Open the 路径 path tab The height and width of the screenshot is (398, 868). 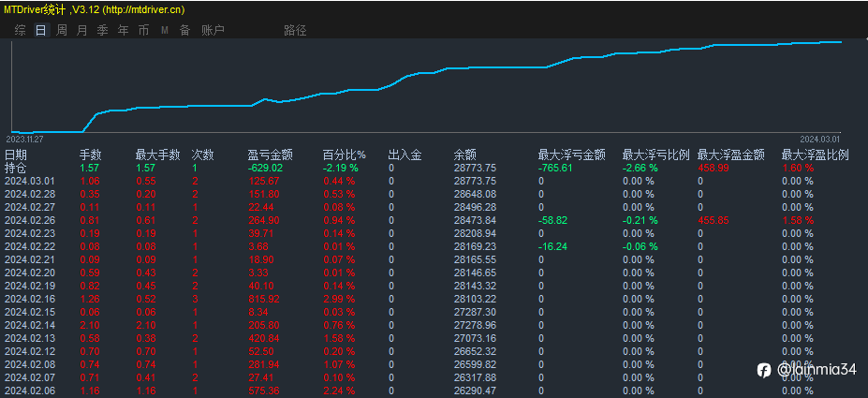coord(295,31)
